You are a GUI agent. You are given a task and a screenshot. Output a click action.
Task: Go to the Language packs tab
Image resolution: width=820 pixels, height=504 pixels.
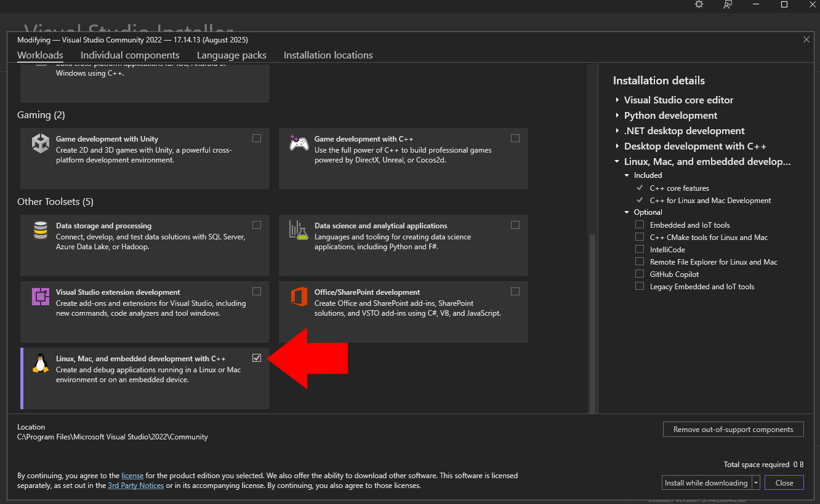click(x=231, y=55)
